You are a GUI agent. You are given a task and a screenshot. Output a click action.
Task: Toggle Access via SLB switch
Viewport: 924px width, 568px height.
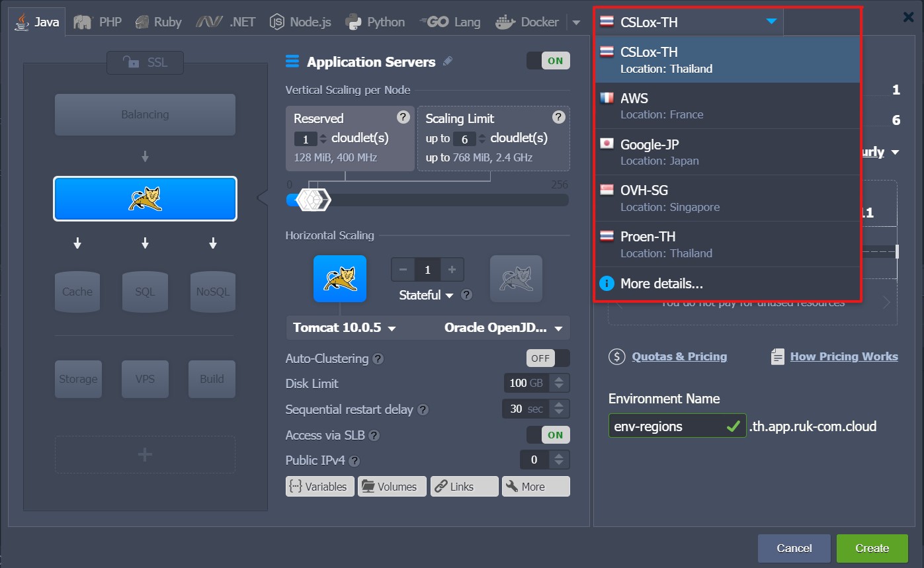[548, 434]
